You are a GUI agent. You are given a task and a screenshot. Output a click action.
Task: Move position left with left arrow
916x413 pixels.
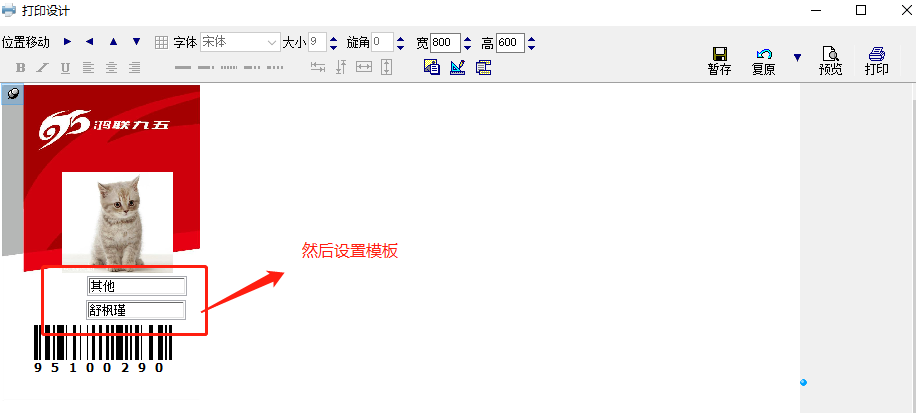(x=90, y=42)
